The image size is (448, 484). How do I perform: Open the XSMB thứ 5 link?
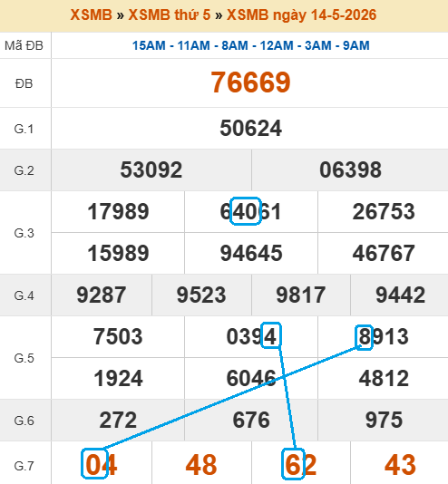pos(170,15)
